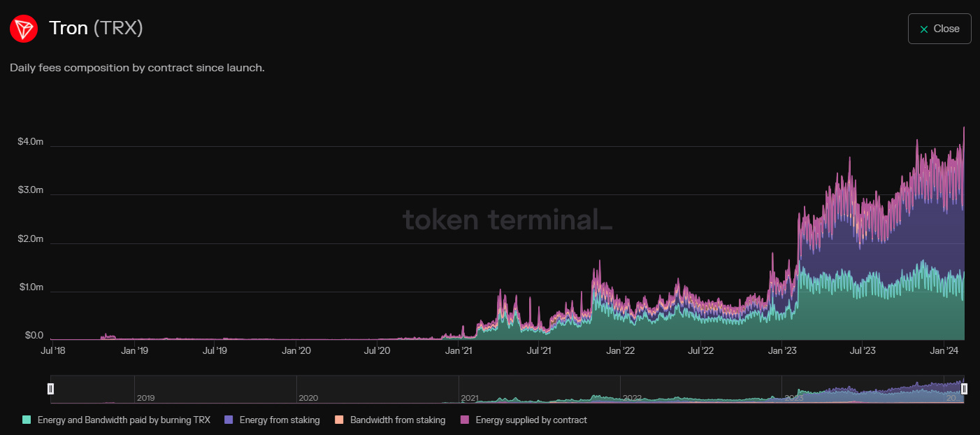
Task: Click the Jul '20 x-axis label
Action: [x=377, y=350]
